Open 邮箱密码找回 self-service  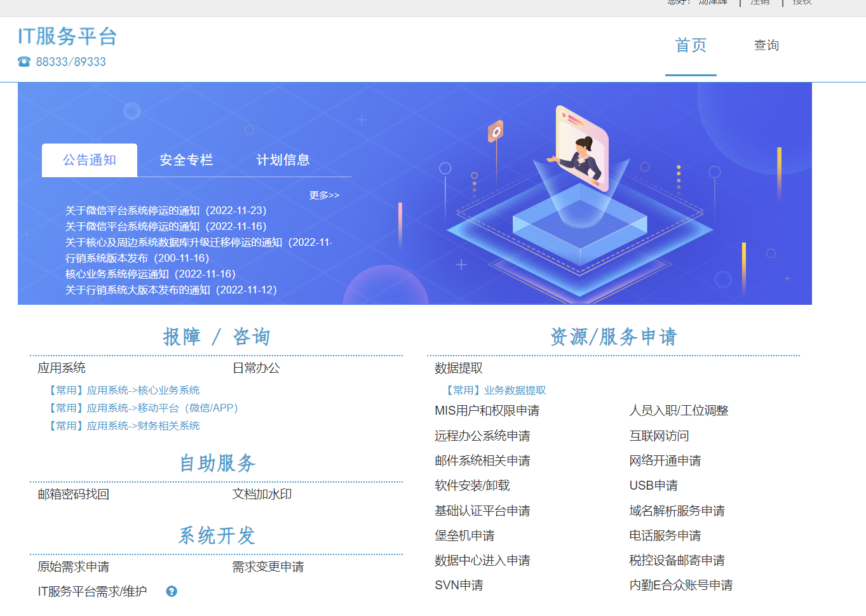74,495
